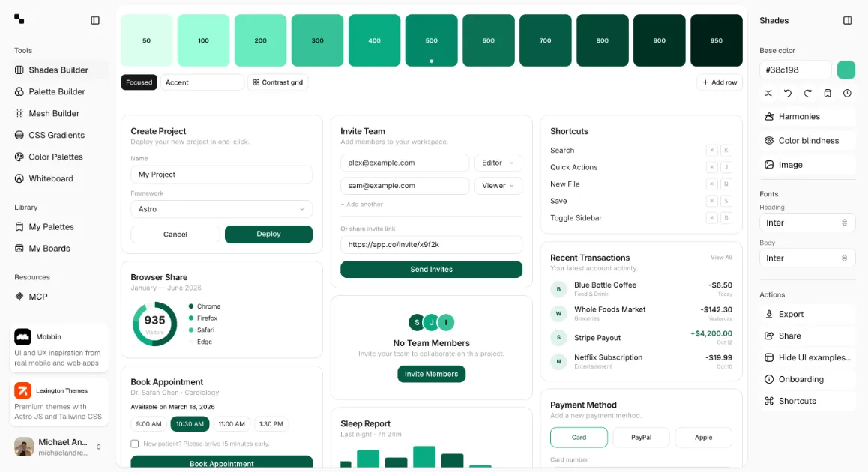Select the PayPal payment option
Image resolution: width=868 pixels, height=472 pixels.
(x=641, y=437)
